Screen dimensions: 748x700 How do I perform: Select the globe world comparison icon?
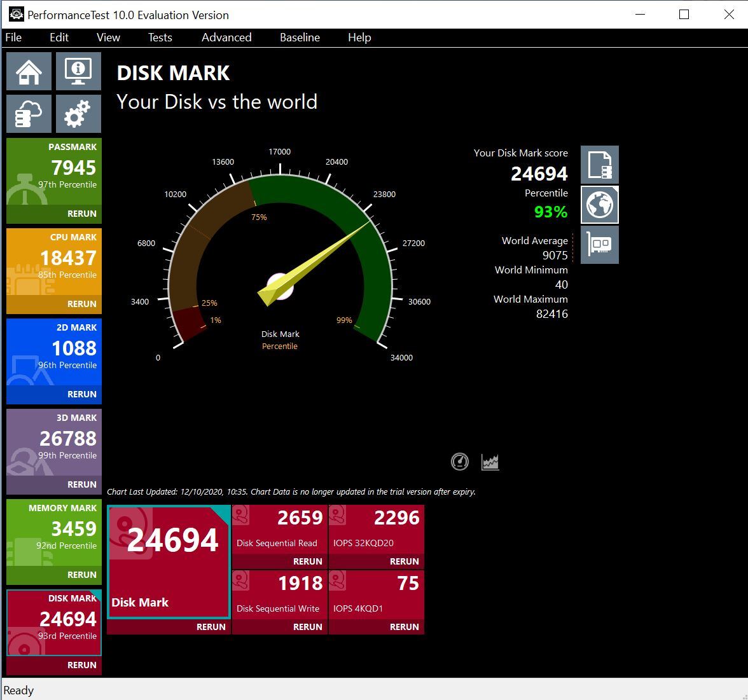[600, 205]
